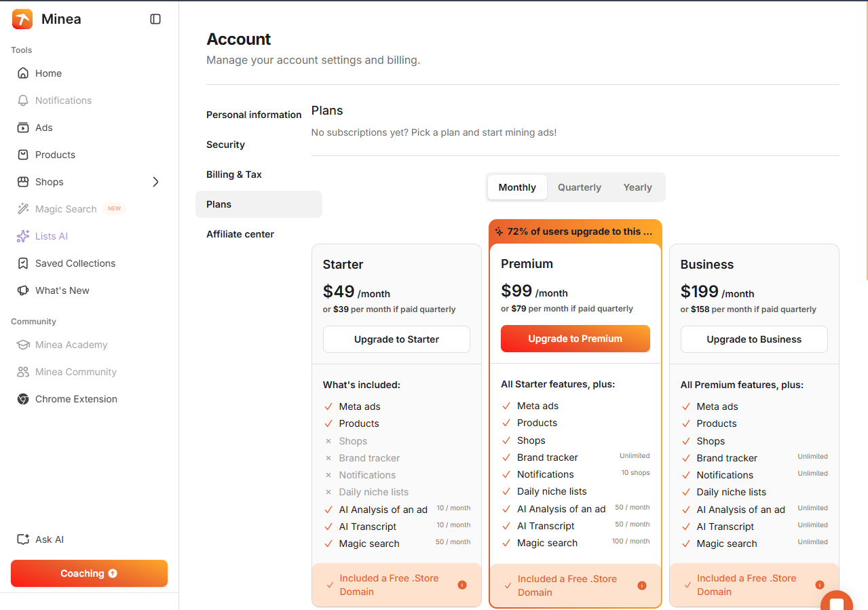The height and width of the screenshot is (610, 868).
Task: Click the arrow icon in Coaching button
Action: coord(113,573)
